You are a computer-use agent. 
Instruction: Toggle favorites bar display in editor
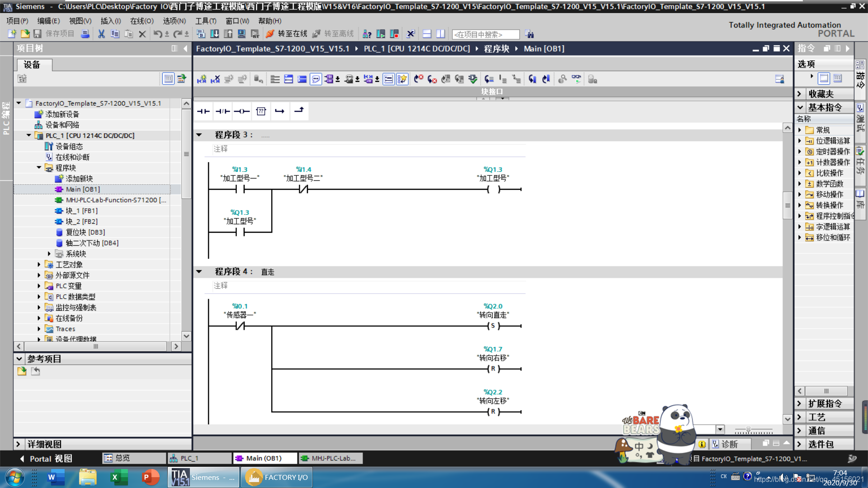(402, 80)
